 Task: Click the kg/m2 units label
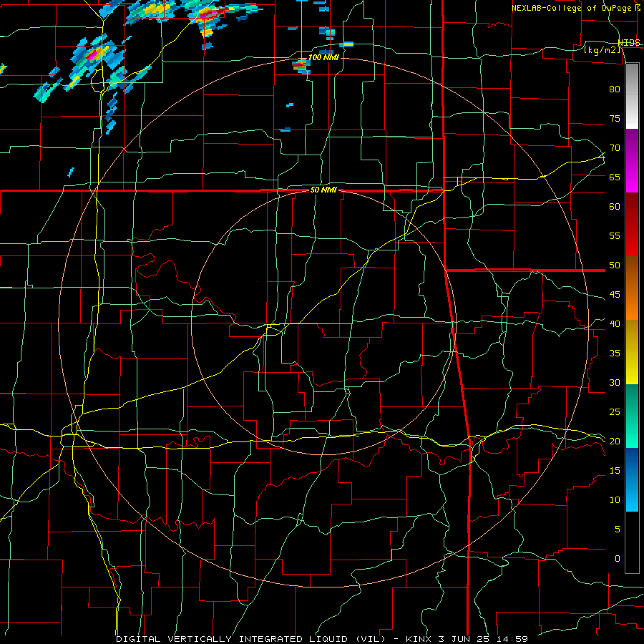(x=602, y=50)
